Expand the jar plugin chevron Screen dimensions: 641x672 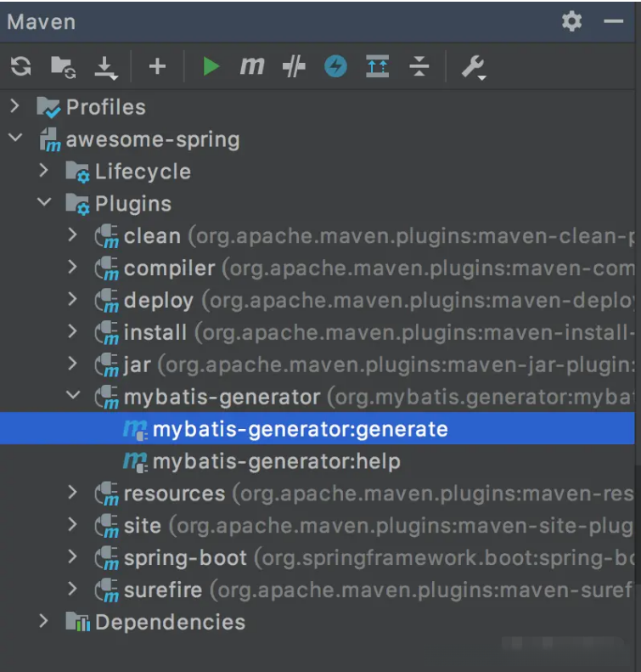[x=73, y=364]
